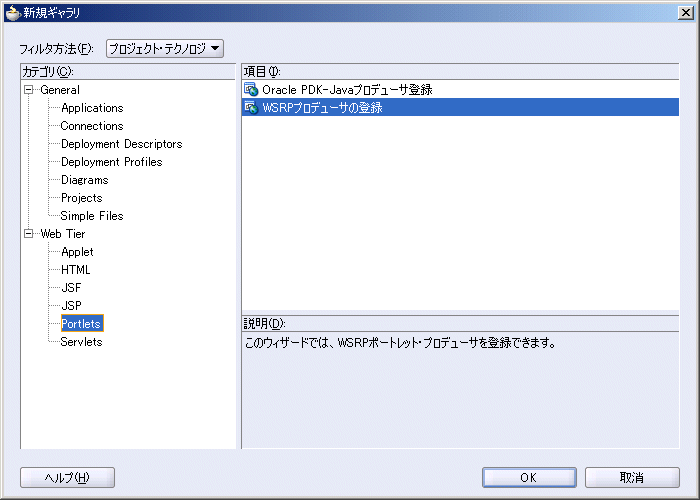Select the HTML category

(75, 270)
